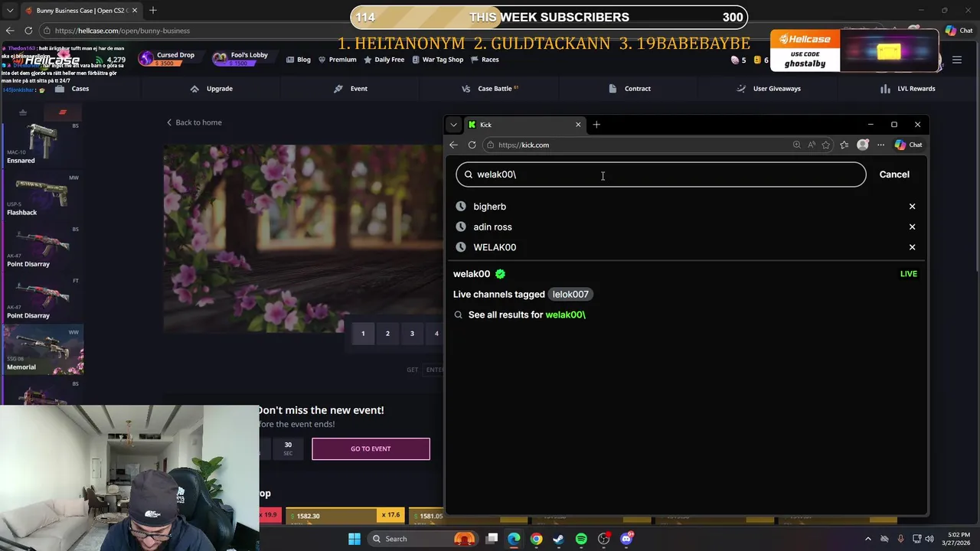Screen dimensions: 980x551
Task: Click Back to home on Hellcase
Action: tap(194, 122)
